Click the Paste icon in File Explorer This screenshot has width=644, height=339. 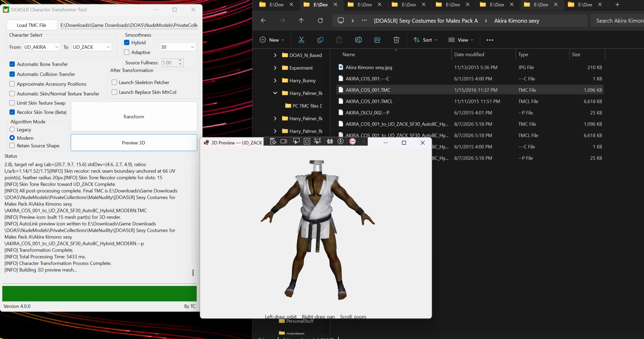(339, 40)
